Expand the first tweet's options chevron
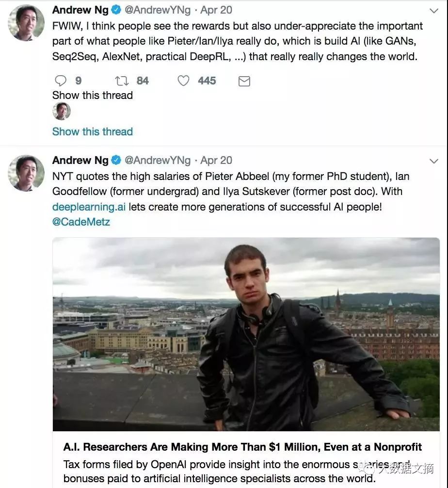Image resolution: width=448 pixels, height=488 pixels. (x=434, y=11)
